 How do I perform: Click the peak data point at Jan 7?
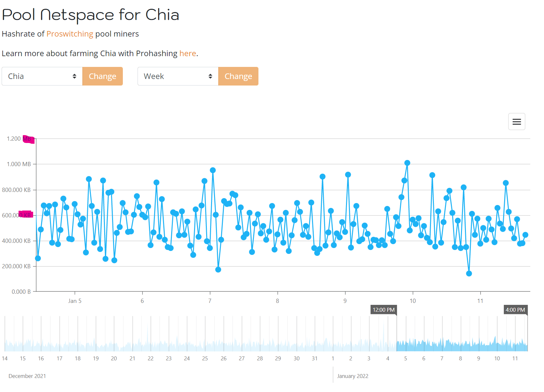(x=213, y=170)
